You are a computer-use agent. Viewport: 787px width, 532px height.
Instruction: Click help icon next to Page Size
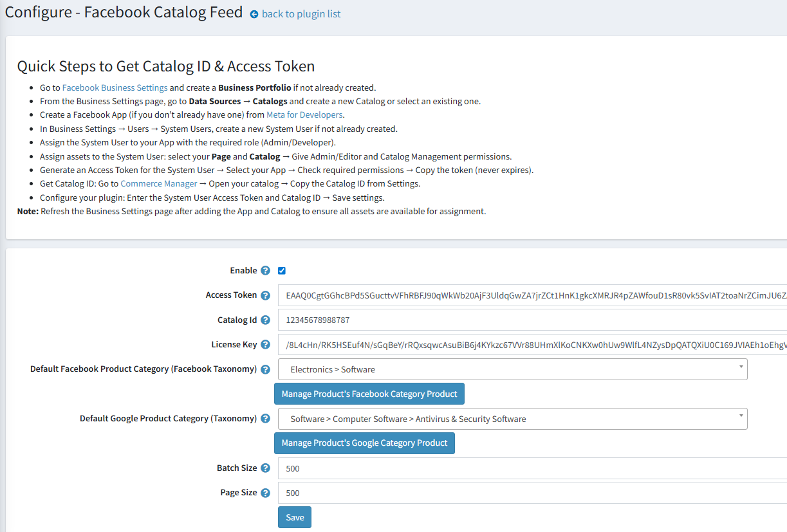point(265,493)
